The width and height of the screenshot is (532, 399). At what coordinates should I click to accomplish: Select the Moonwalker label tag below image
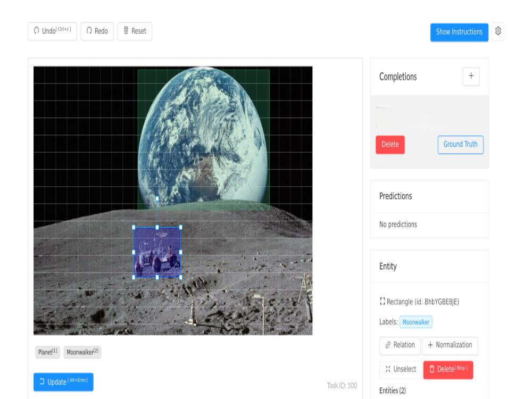82,352
